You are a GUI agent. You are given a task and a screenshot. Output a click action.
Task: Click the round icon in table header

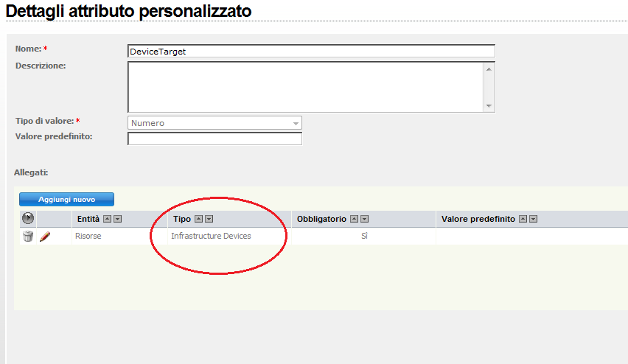pos(27,219)
